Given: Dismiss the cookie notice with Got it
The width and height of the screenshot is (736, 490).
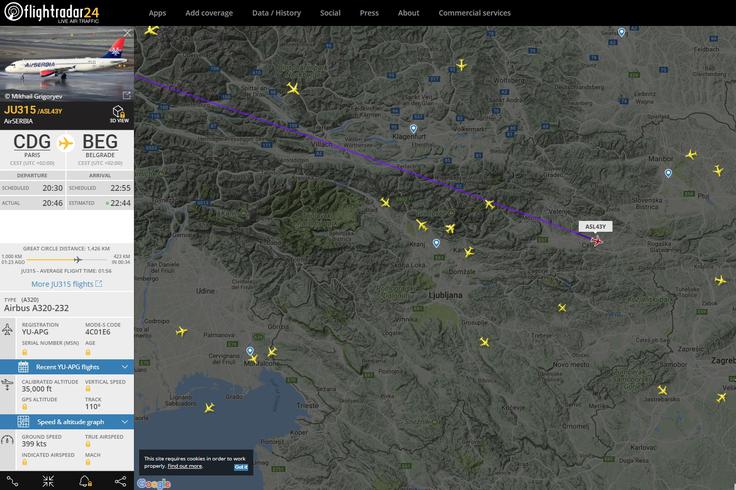Looking at the screenshot, I should tap(240, 467).
